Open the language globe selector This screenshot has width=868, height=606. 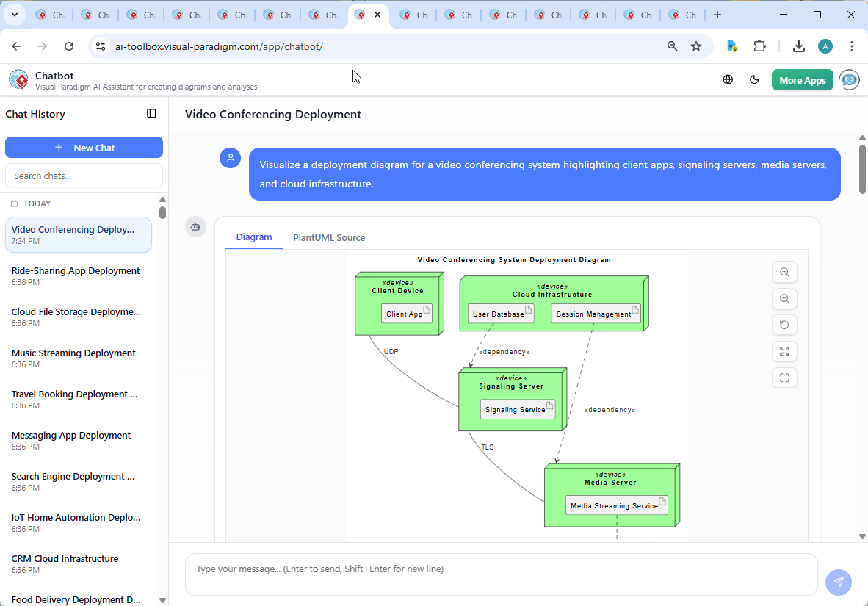[728, 79]
